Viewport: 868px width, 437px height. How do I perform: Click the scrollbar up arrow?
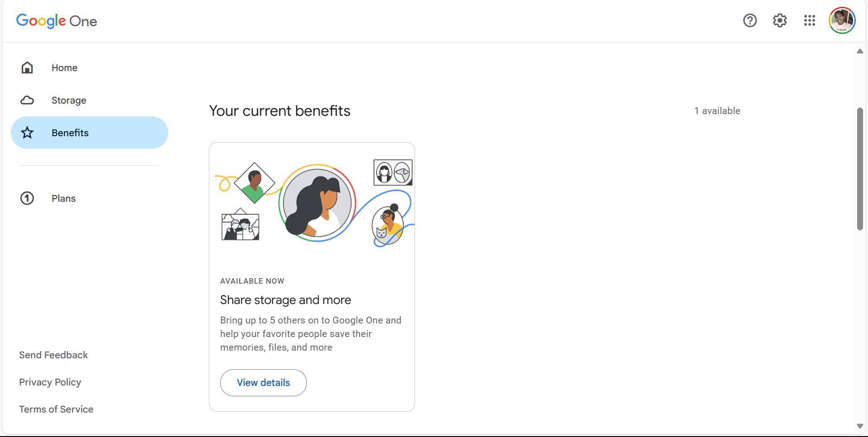pos(860,52)
